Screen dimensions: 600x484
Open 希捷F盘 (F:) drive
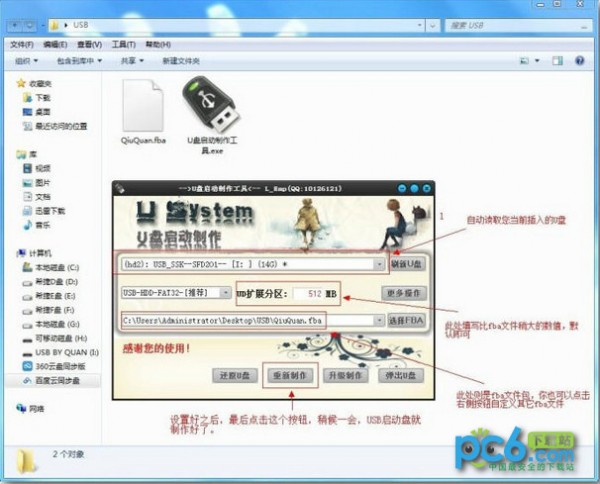click(x=49, y=310)
